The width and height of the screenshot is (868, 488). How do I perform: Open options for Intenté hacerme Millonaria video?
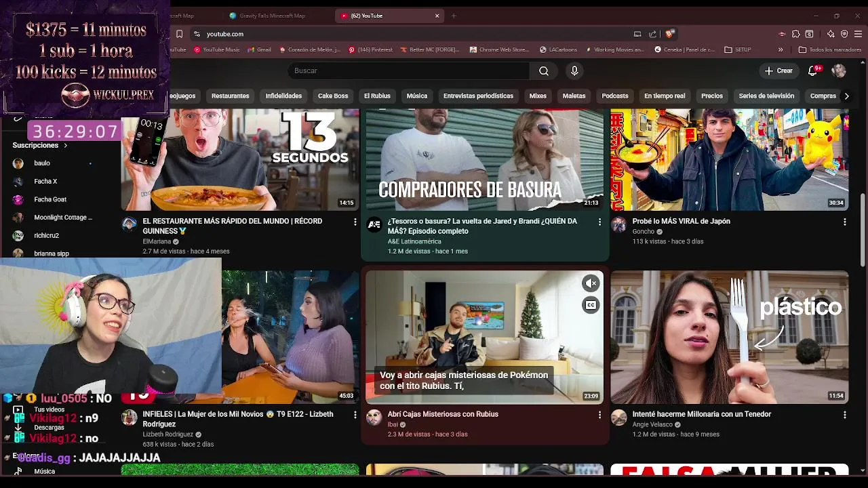[x=844, y=414]
